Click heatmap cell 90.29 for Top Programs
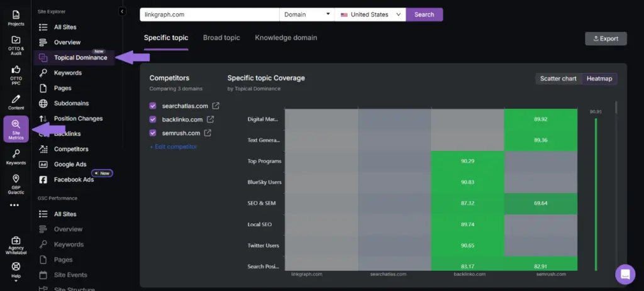Viewport: 644px width, 291px height. click(x=467, y=162)
